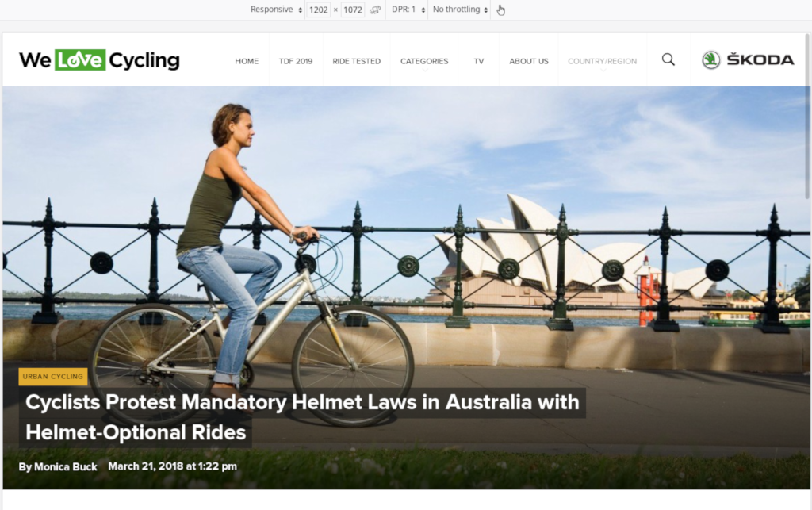Open the Responsive device dropdown
Image resolution: width=812 pixels, height=510 pixels.
(276, 10)
